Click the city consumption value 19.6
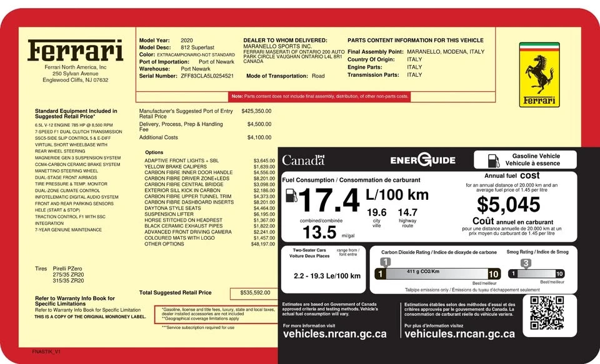 (376, 212)
